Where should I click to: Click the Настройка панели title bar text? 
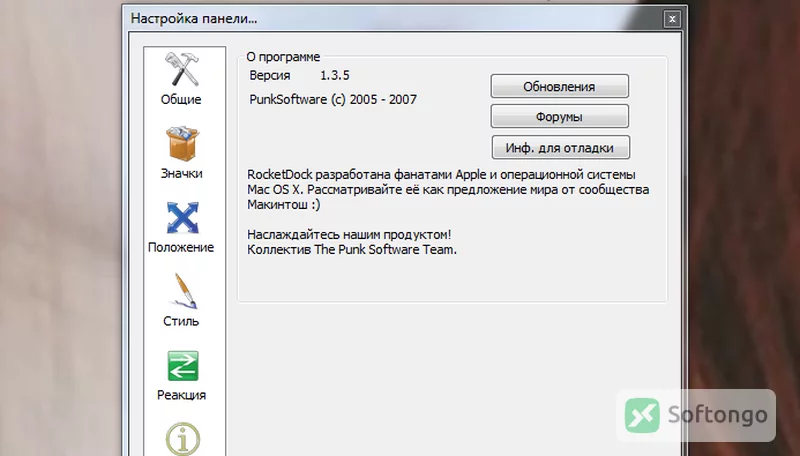coord(194,19)
